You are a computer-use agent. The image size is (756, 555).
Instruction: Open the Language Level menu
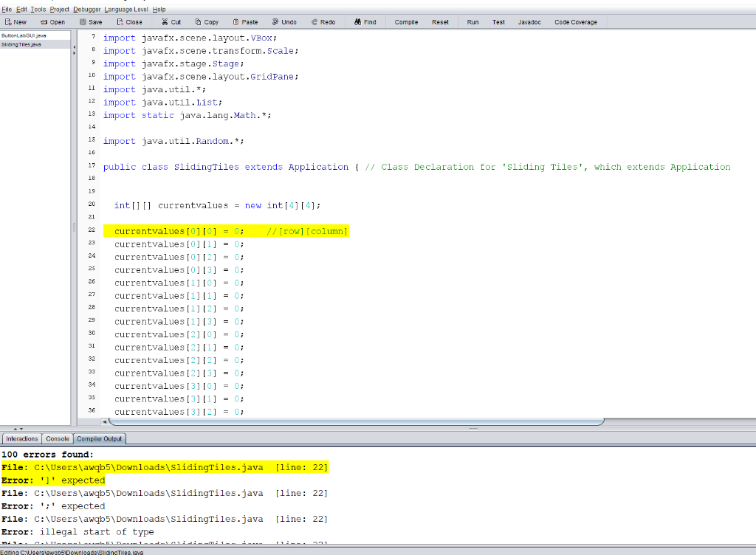point(126,9)
